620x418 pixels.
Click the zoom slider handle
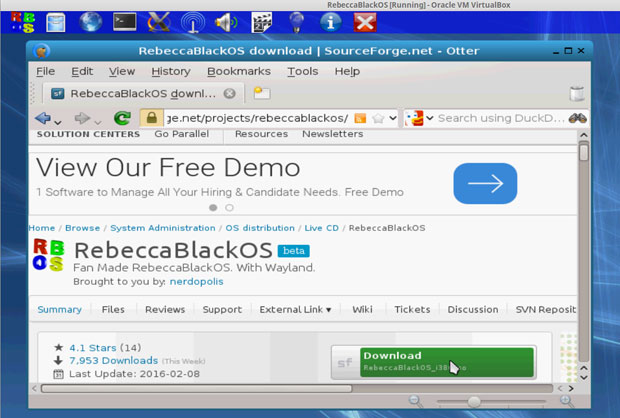pyautogui.click(x=474, y=402)
